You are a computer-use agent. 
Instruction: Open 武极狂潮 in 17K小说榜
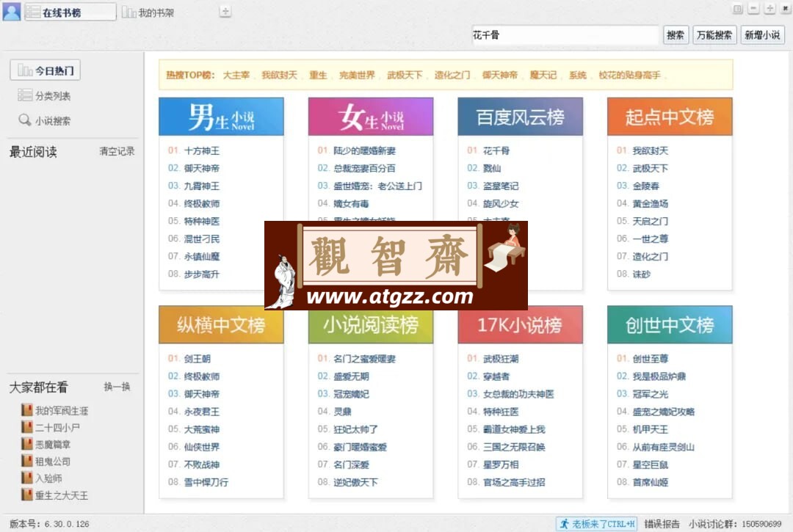coord(501,359)
